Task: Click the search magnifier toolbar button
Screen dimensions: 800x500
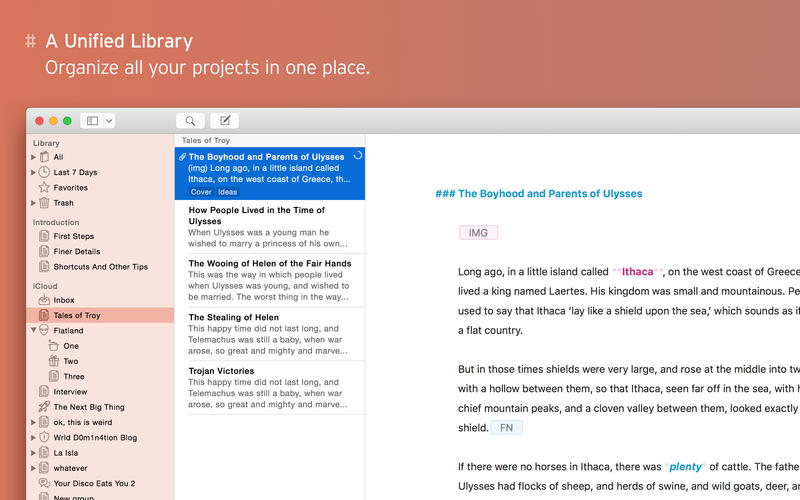Action: pyautogui.click(x=190, y=121)
